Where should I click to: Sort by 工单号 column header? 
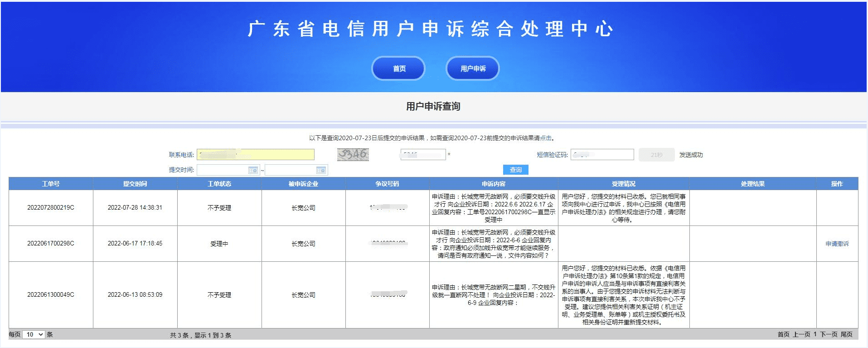tap(51, 184)
